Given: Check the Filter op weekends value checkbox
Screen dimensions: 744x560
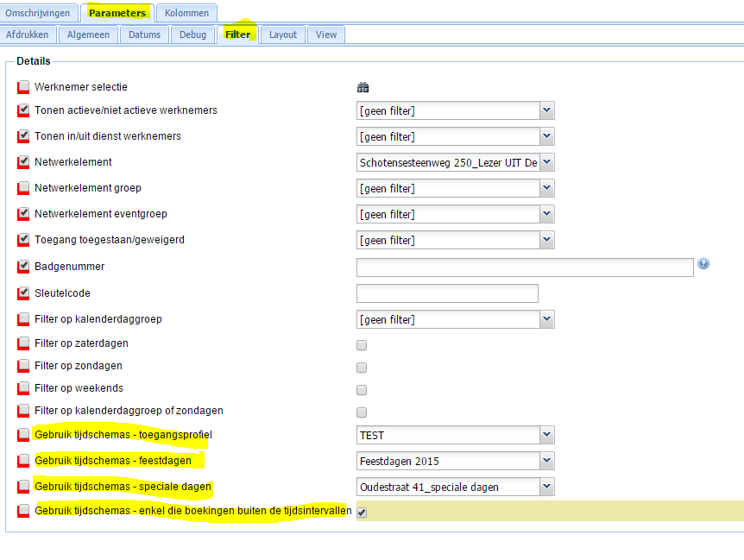Looking at the screenshot, I should click(x=362, y=390).
